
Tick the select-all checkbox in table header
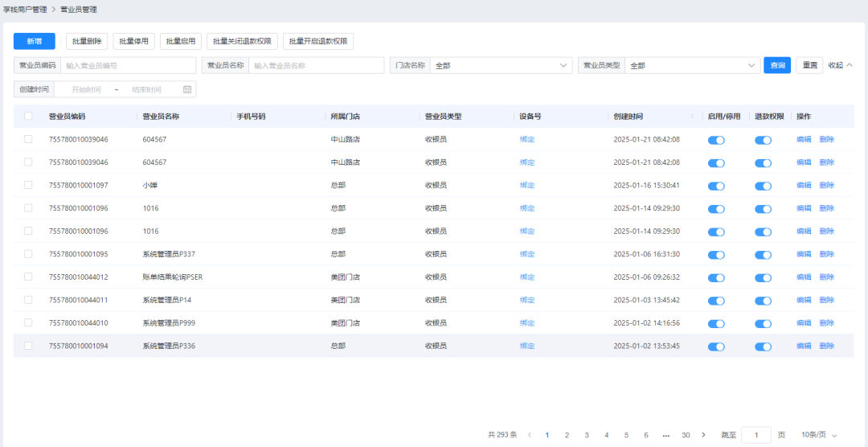click(x=28, y=117)
